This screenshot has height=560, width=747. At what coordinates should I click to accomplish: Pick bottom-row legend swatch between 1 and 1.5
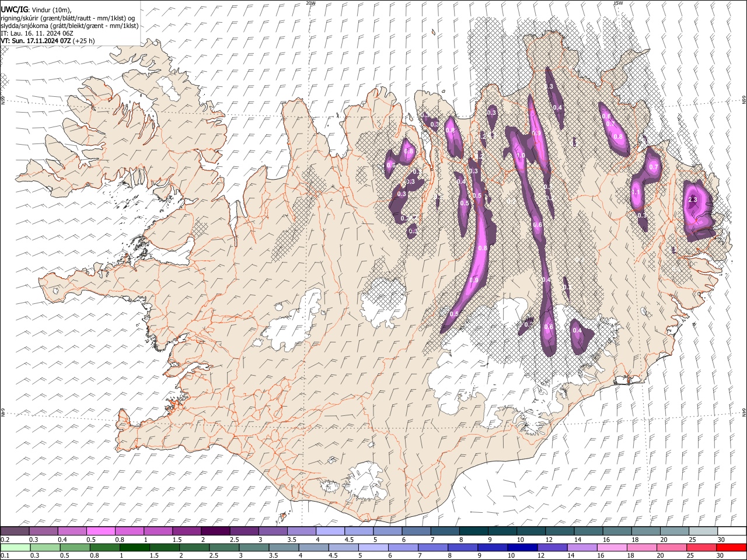pos(134,547)
